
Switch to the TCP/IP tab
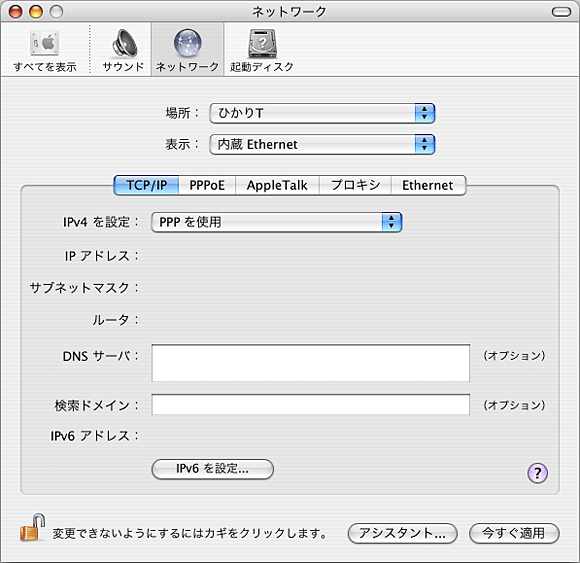click(146, 185)
